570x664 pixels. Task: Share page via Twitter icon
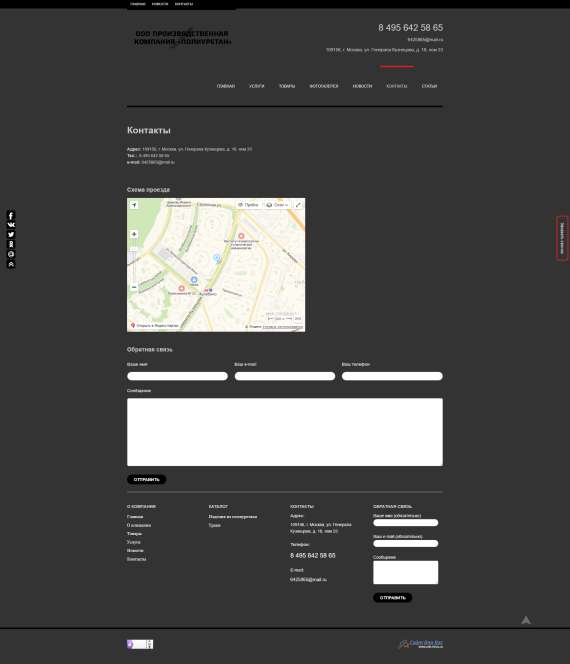(11, 235)
